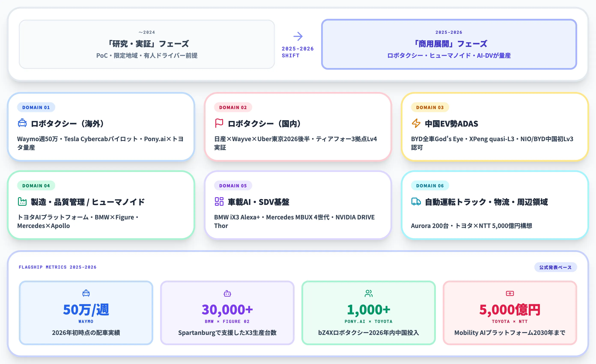Image resolution: width=596 pixels, height=364 pixels.
Task: Click the 公式発表ベース tag
Action: click(555, 267)
